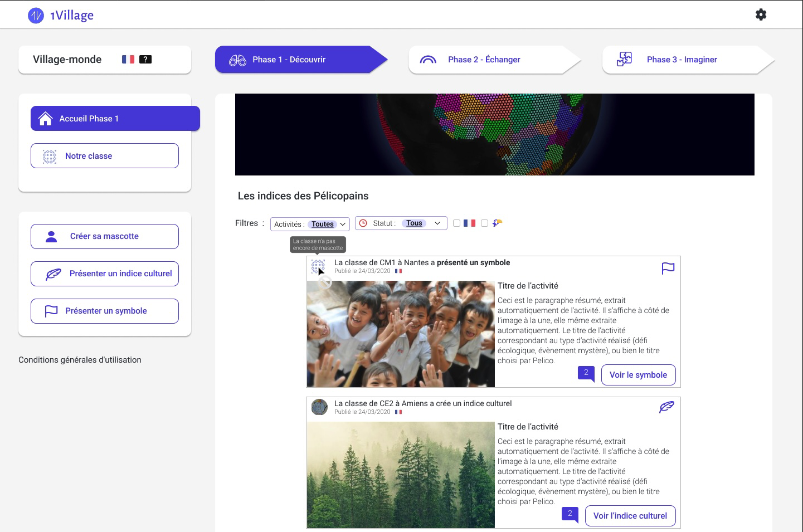The height and width of the screenshot is (532, 803).
Task: Click the Pelico mascot filter icon
Action: [497, 223]
